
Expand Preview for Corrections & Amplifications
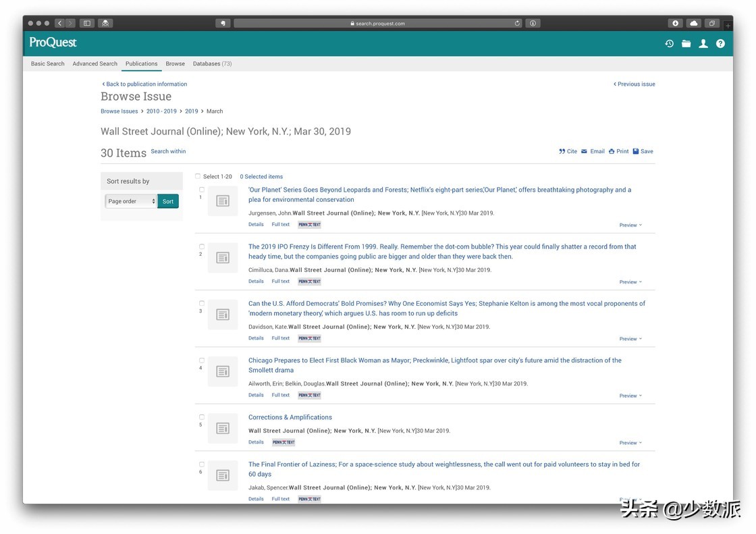pyautogui.click(x=630, y=443)
